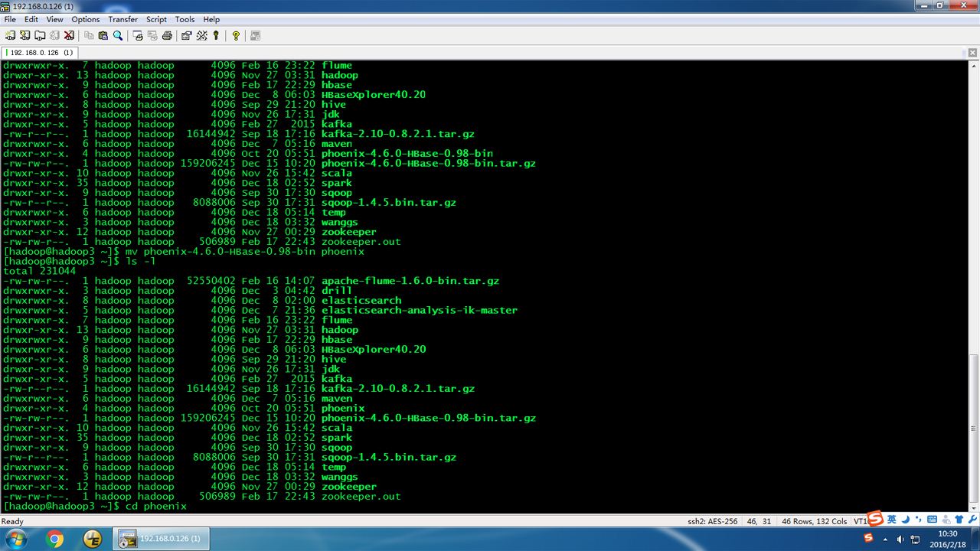980x551 pixels.
Task: Toggle the 英 language mode on IME bar
Action: [891, 520]
